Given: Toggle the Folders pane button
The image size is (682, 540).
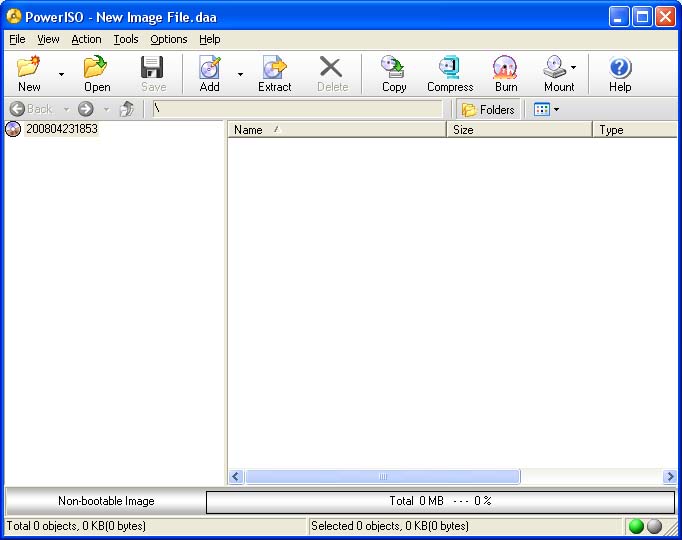Looking at the screenshot, I should [488, 110].
